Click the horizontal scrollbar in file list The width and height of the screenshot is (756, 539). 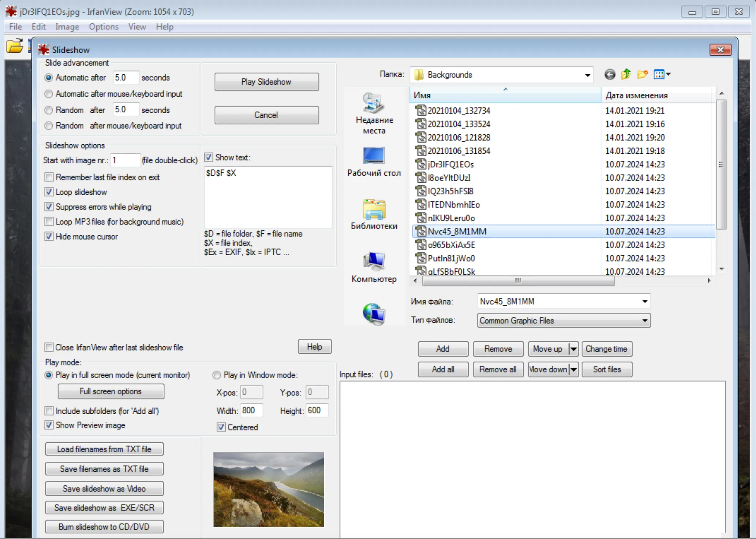point(518,281)
